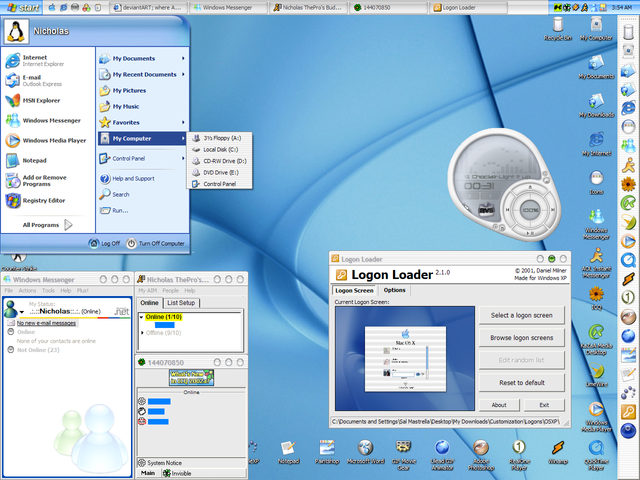Open the Local Disk (C:) drive

click(219, 149)
